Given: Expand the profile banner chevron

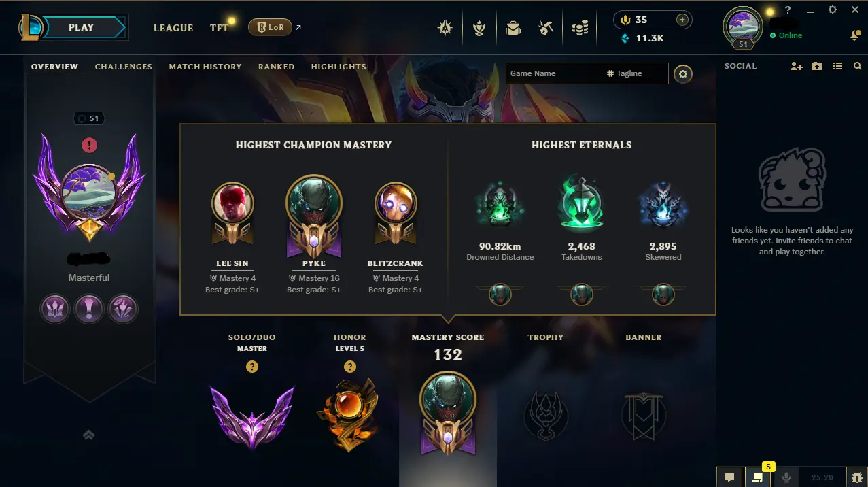Looking at the screenshot, I should tap(88, 435).
